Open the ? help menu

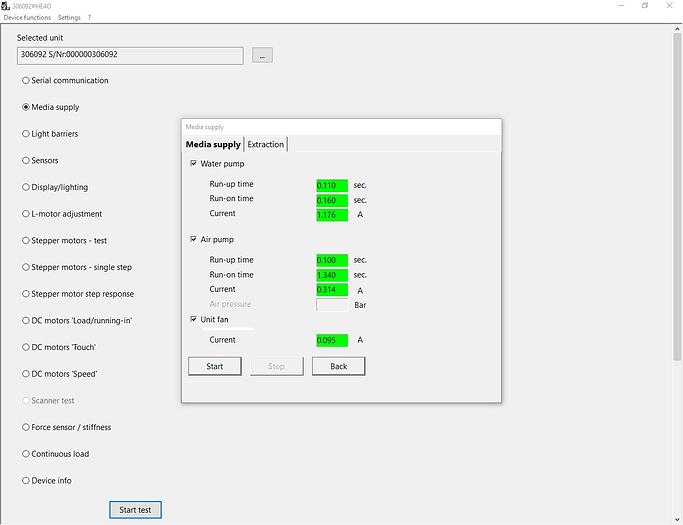pos(89,17)
